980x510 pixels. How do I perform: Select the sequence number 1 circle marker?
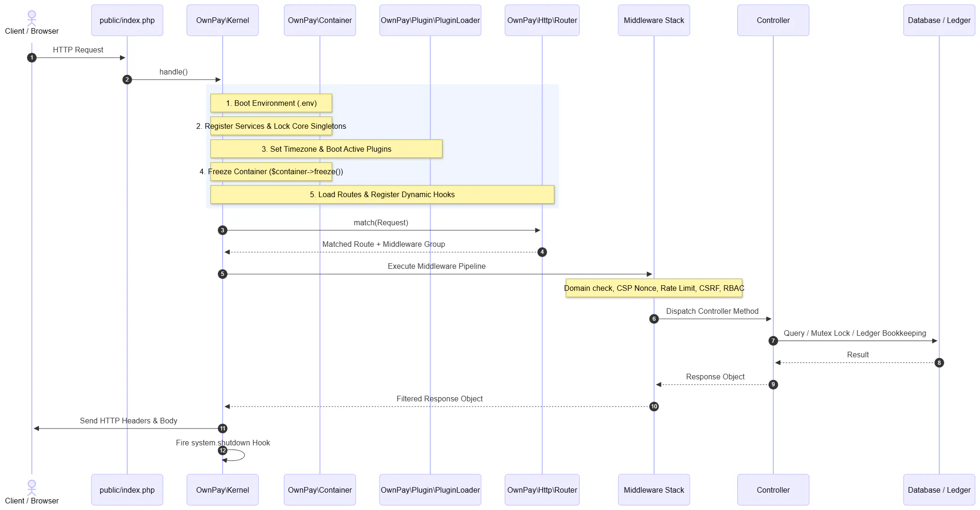31,58
